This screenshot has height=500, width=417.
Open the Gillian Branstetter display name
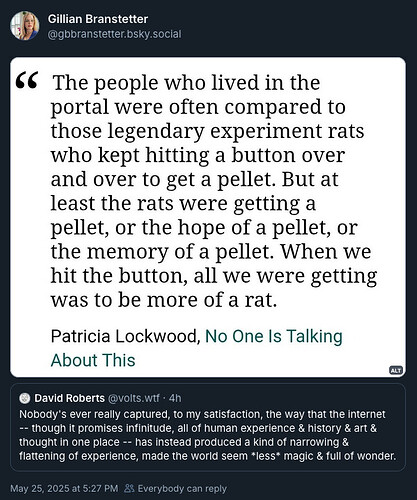point(98,19)
